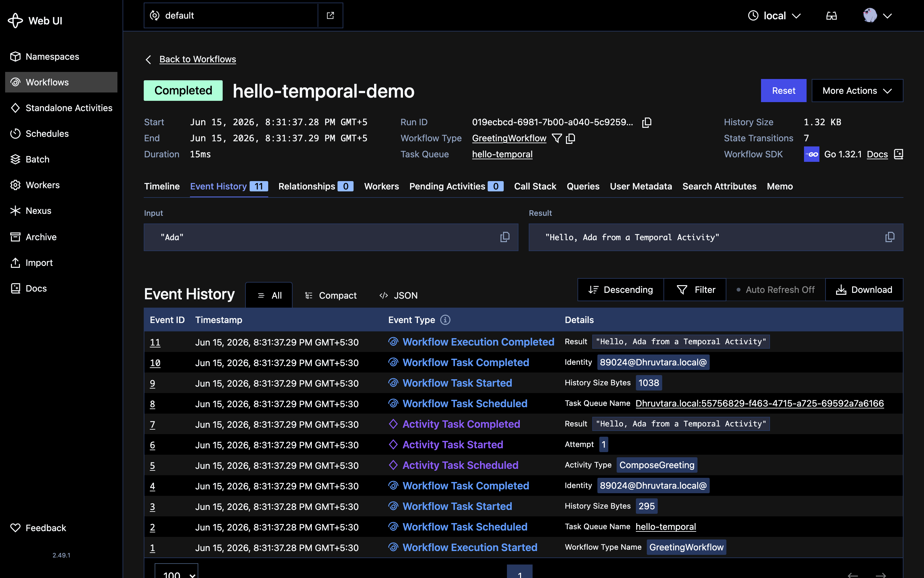Open Import in the sidebar
The height and width of the screenshot is (578, 924).
[x=61, y=263]
